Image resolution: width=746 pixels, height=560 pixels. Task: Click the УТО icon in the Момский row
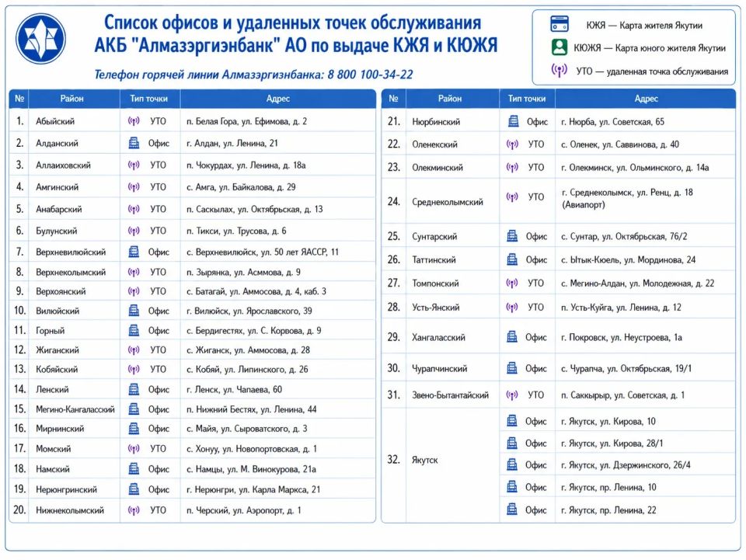click(134, 448)
